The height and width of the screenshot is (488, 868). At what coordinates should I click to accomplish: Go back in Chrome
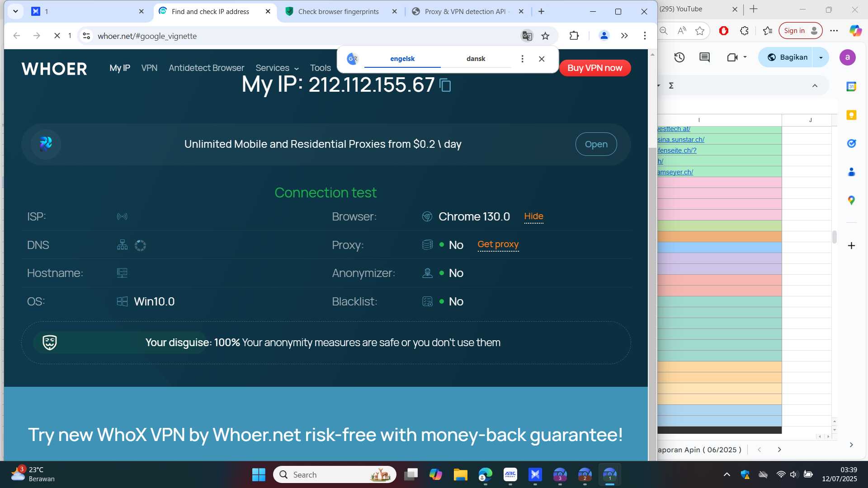[17, 36]
